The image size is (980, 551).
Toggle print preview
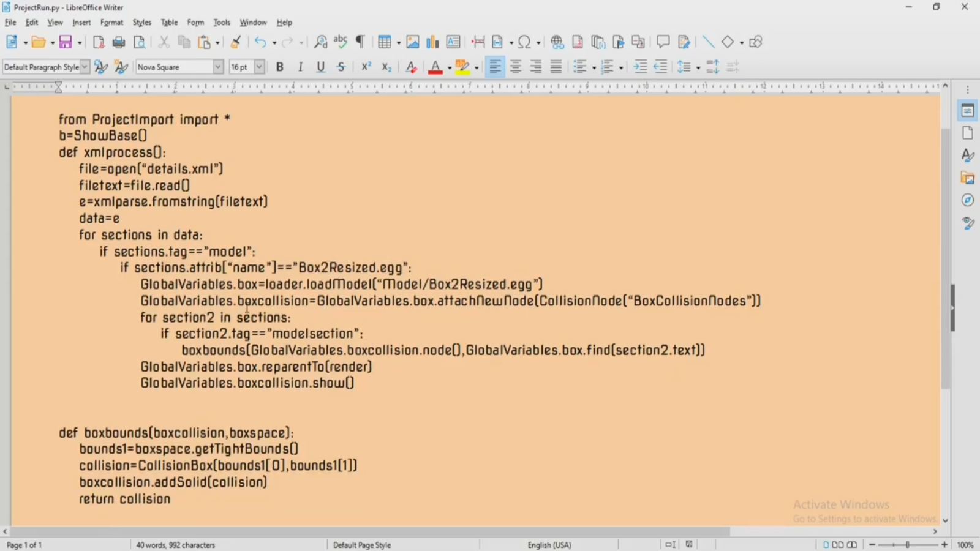[x=140, y=42]
